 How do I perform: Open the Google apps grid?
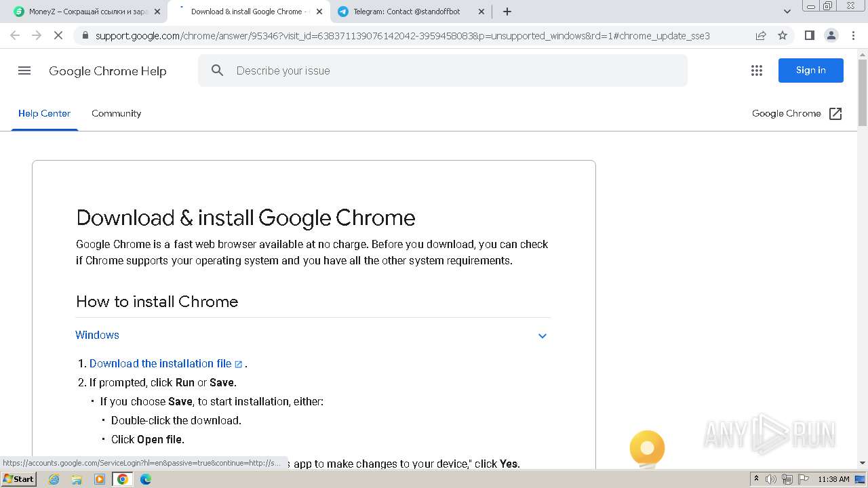757,70
